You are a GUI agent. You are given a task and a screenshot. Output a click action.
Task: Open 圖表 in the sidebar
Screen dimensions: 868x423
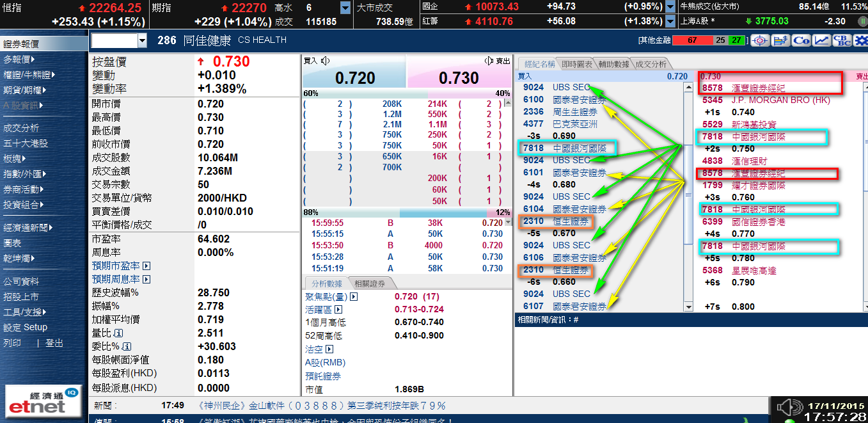12,243
